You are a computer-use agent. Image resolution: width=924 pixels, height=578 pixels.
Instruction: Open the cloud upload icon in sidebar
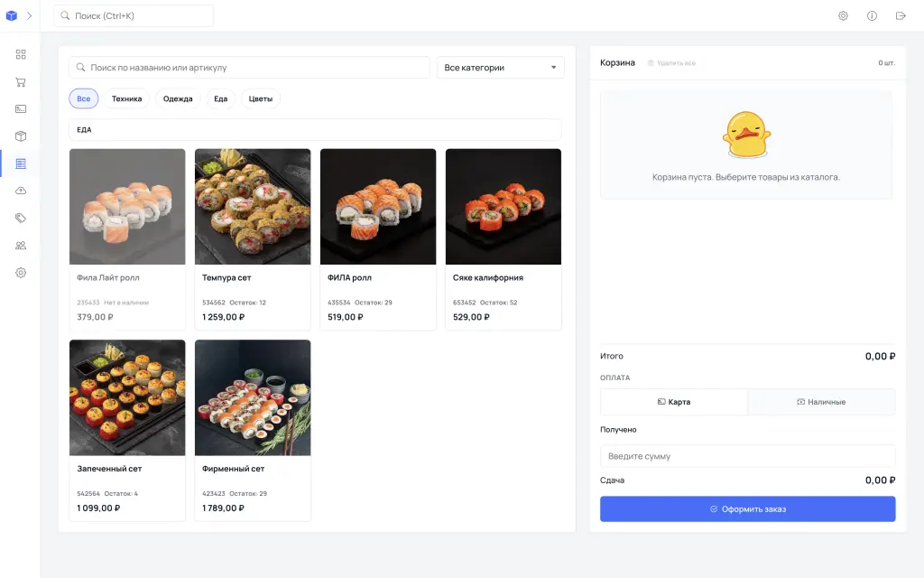coord(21,191)
